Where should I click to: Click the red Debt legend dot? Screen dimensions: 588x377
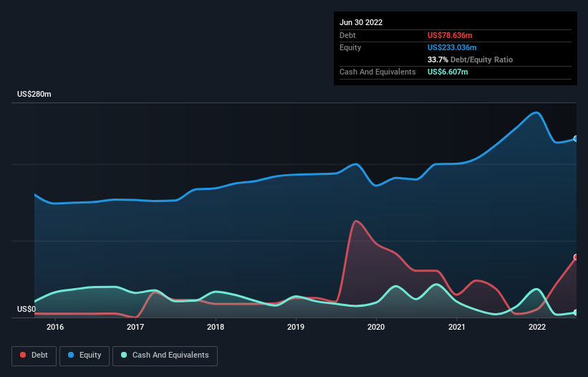[23, 355]
